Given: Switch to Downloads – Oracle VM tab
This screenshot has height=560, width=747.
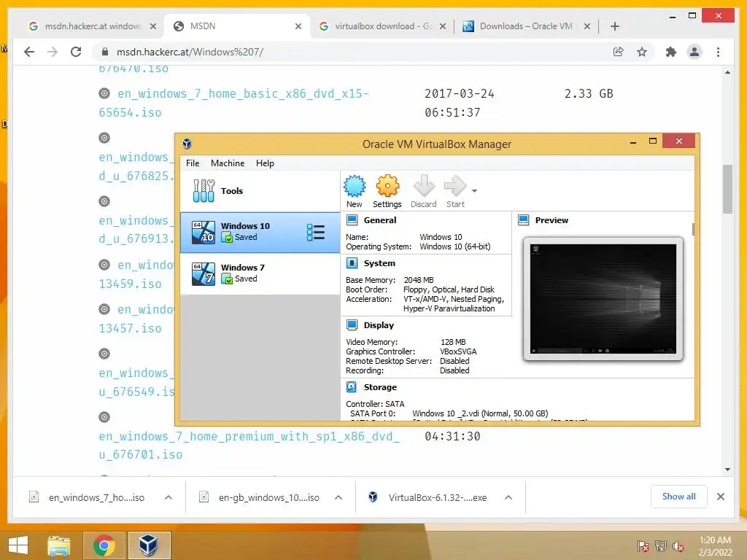Looking at the screenshot, I should 526,26.
